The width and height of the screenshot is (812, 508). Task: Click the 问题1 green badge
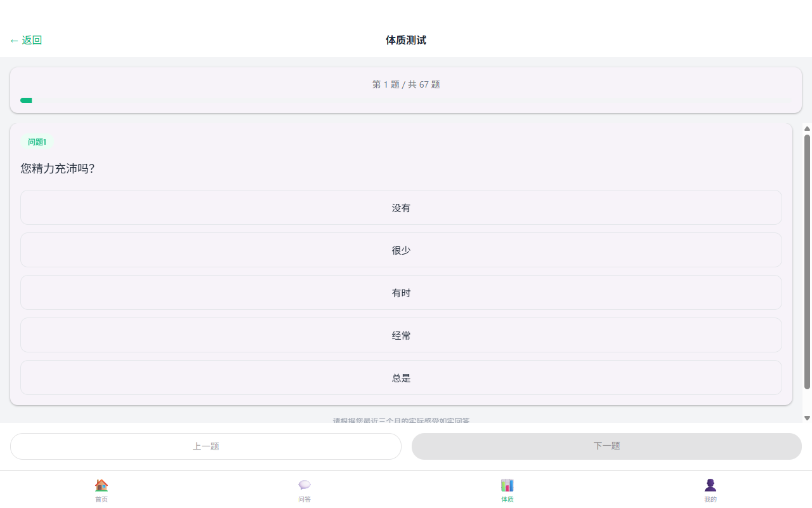[37, 142]
